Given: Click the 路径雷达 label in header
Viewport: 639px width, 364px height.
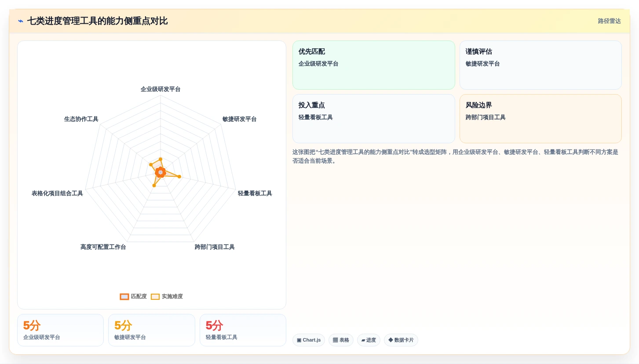Looking at the screenshot, I should (609, 21).
